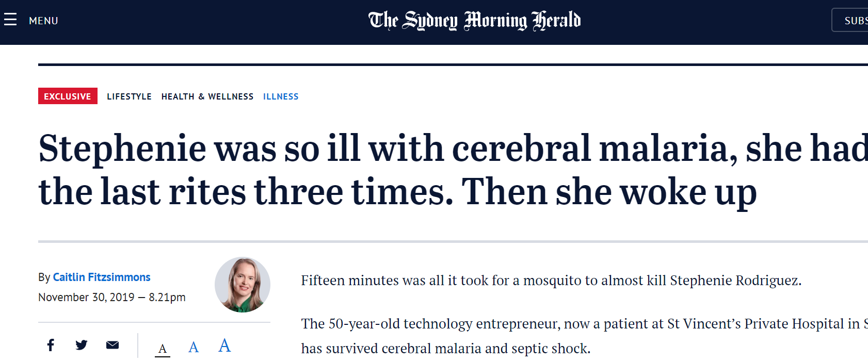Click the author's circular profile photo
Viewport: 868px width, 362px height.
click(243, 285)
